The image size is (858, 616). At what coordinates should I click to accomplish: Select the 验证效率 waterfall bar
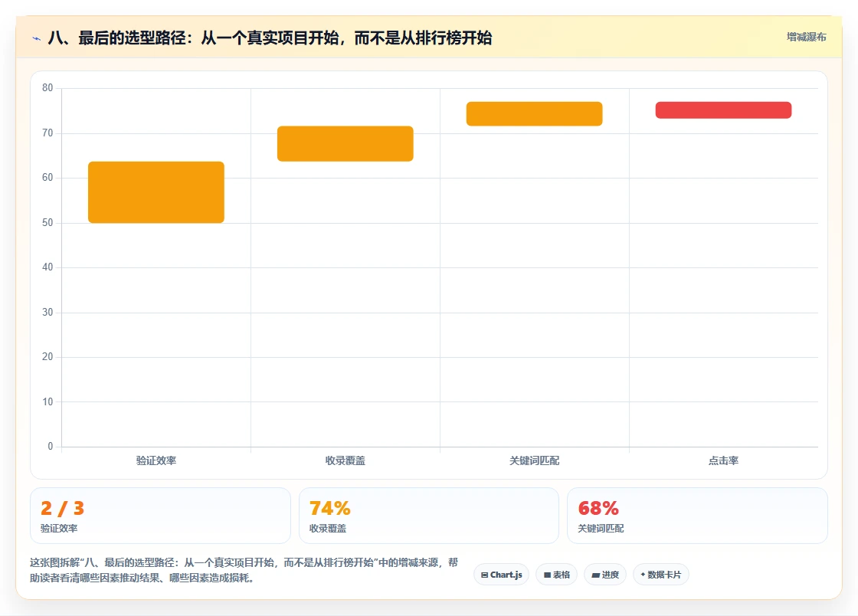tap(156, 192)
